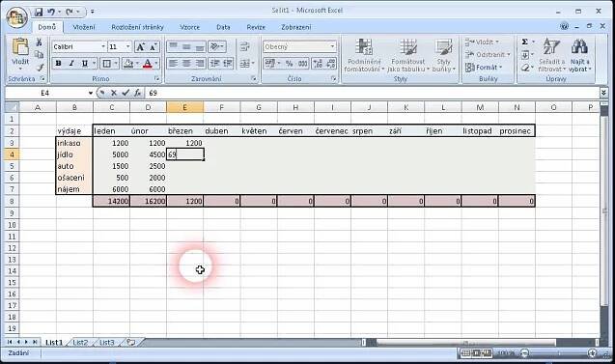Confirm the entry with formula bar checkmark
615x364 pixels.
pyautogui.click(x=126, y=93)
